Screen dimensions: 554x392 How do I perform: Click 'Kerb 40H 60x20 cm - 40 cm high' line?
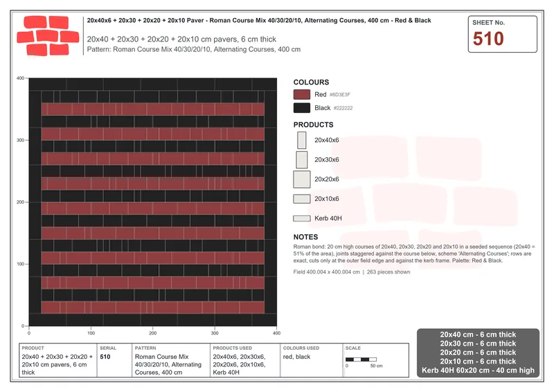click(478, 371)
